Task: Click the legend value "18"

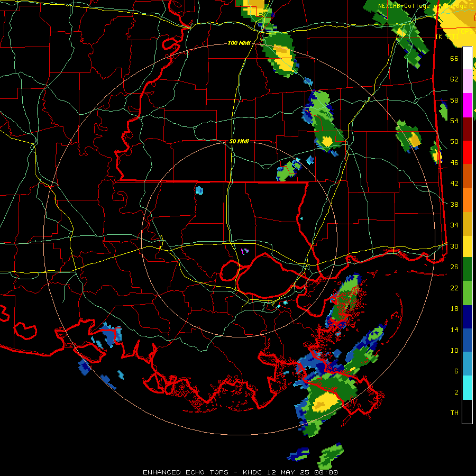Action: tap(454, 309)
